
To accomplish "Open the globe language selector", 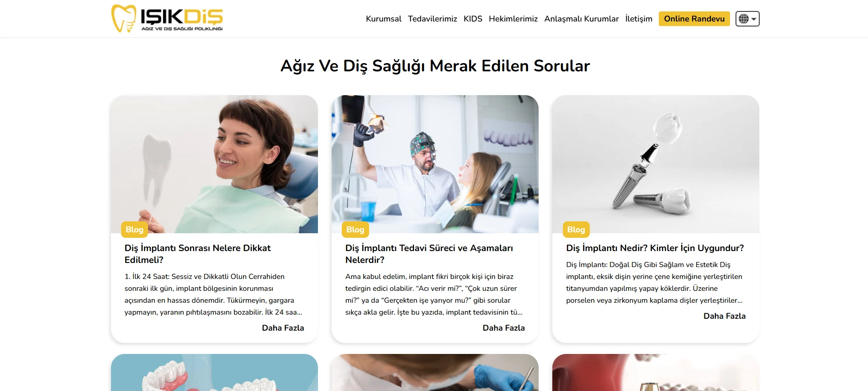I will pos(747,19).
